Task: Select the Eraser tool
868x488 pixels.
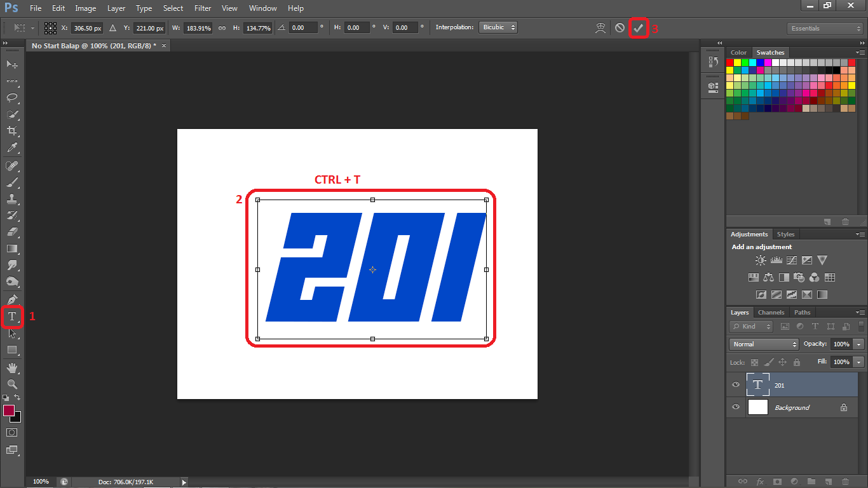Action: click(x=12, y=232)
